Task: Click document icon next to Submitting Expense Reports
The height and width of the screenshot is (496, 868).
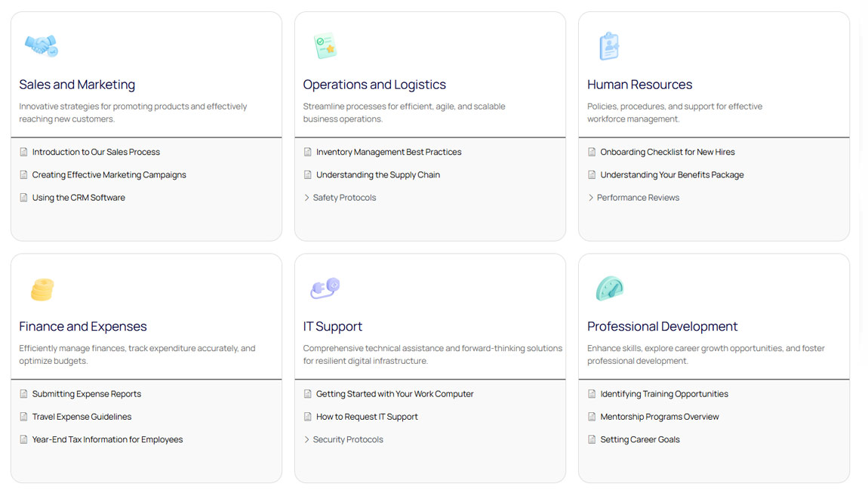Action: pos(23,394)
